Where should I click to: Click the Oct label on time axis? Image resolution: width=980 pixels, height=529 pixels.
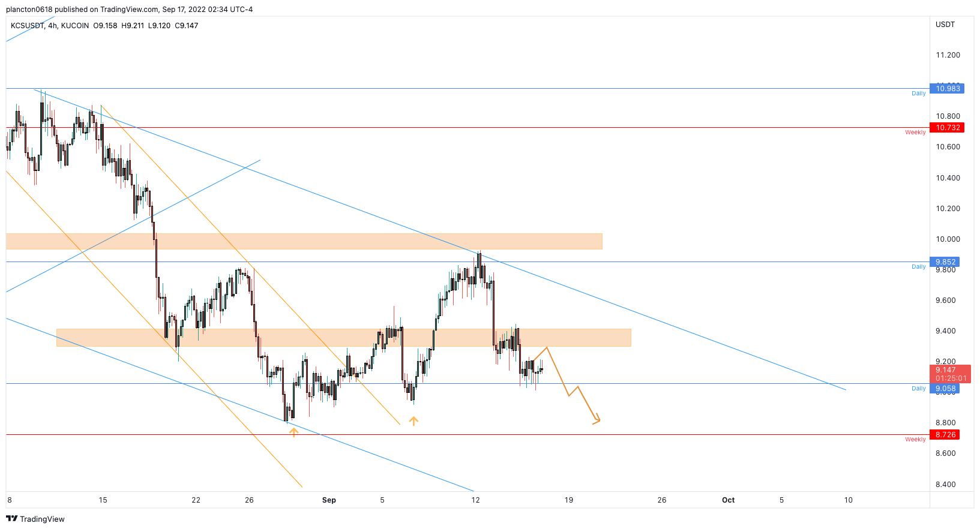728,500
